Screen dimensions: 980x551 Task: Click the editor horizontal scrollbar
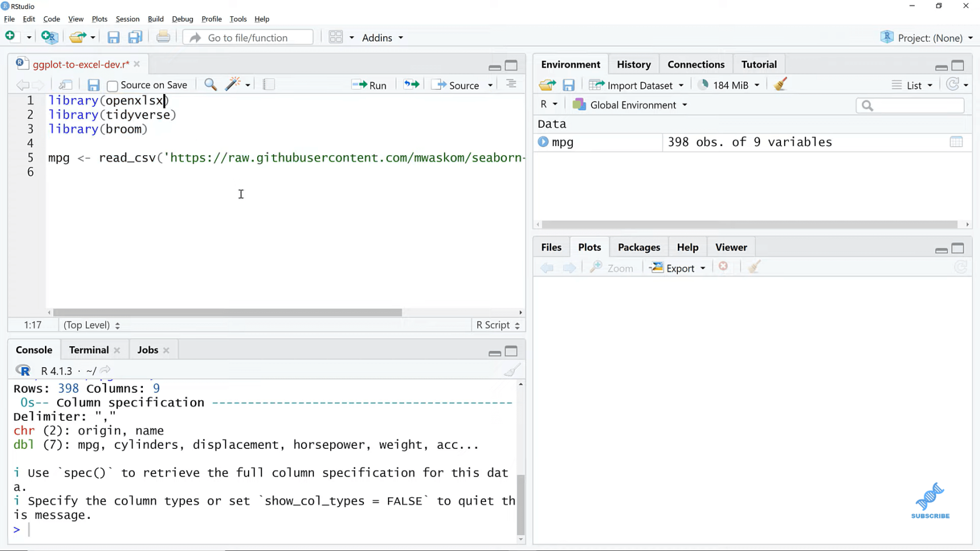[228, 312]
